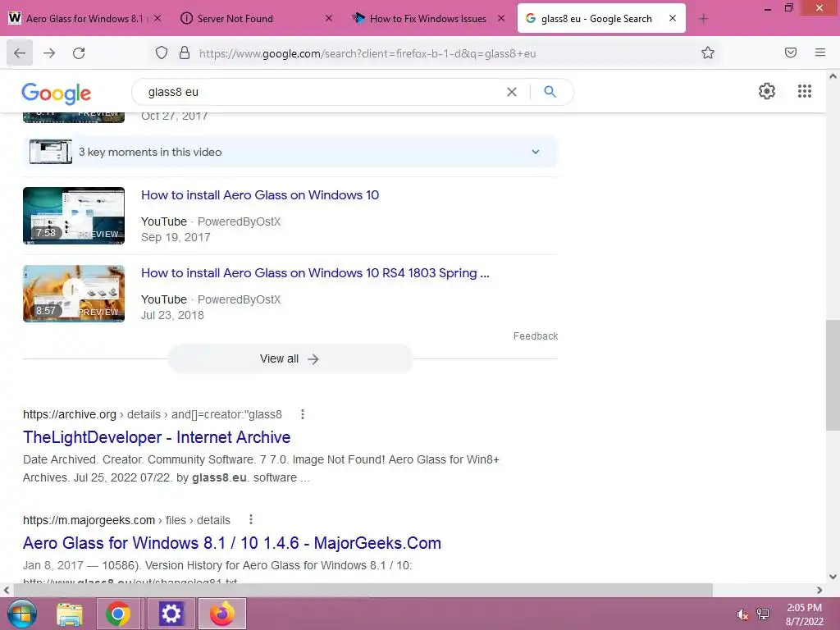
Task: Close the How to Fix Windows Issues tab
Action: tap(501, 18)
